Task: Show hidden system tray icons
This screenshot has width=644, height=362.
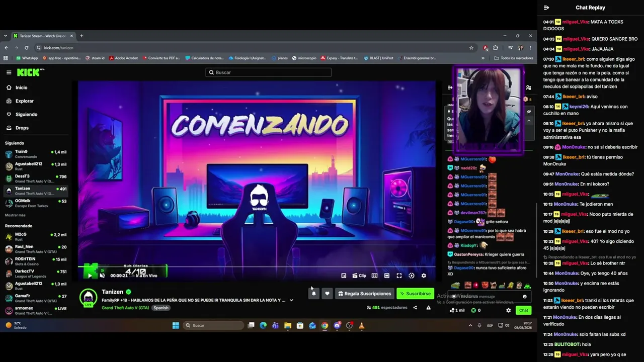Action: coord(470,325)
